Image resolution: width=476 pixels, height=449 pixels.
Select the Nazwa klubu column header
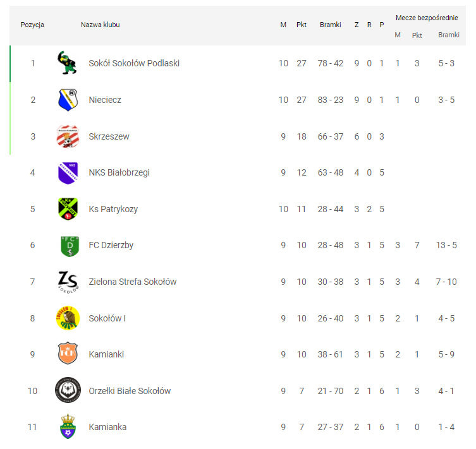(100, 25)
